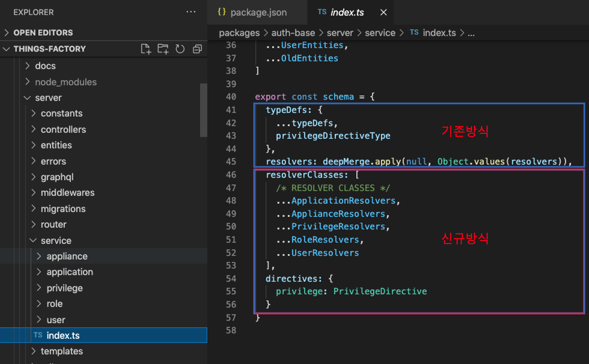Image resolution: width=589 pixels, height=364 pixels.
Task: Collapse all folders in explorer
Action: 197,49
